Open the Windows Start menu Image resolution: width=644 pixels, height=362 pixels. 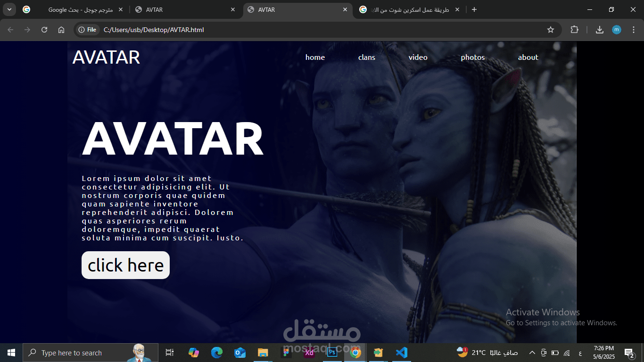click(11, 353)
